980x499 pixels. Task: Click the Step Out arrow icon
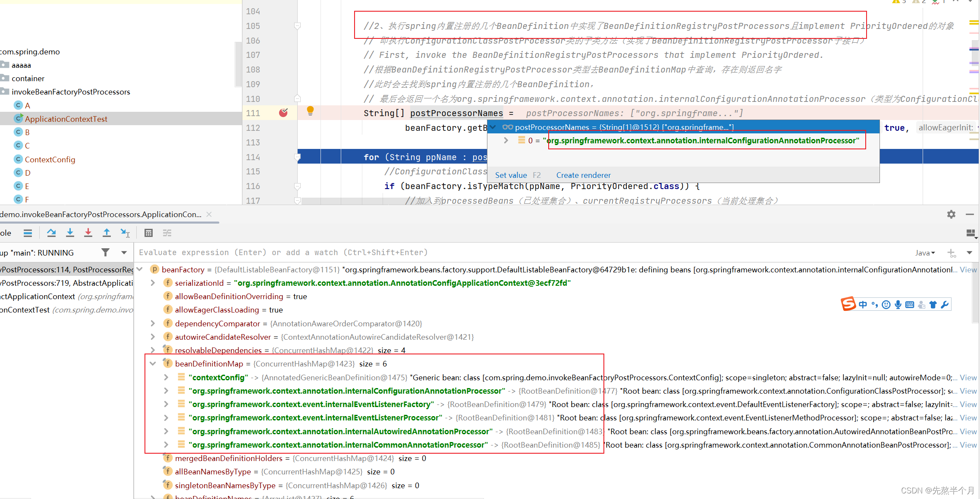pos(107,233)
